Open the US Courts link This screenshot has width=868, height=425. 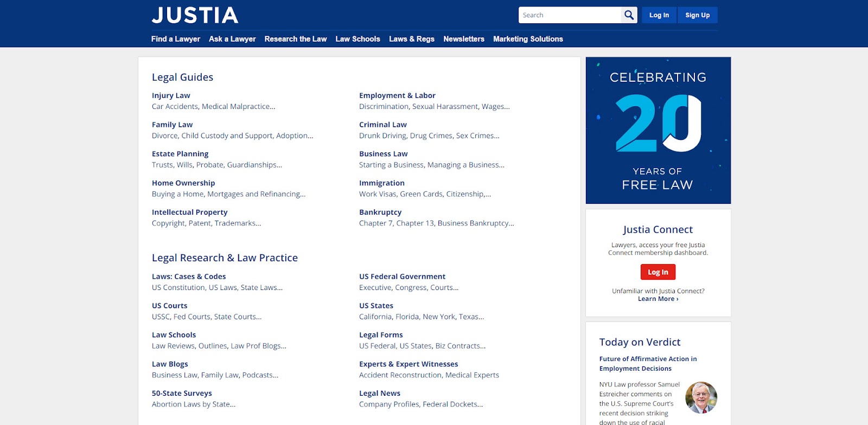pos(169,306)
